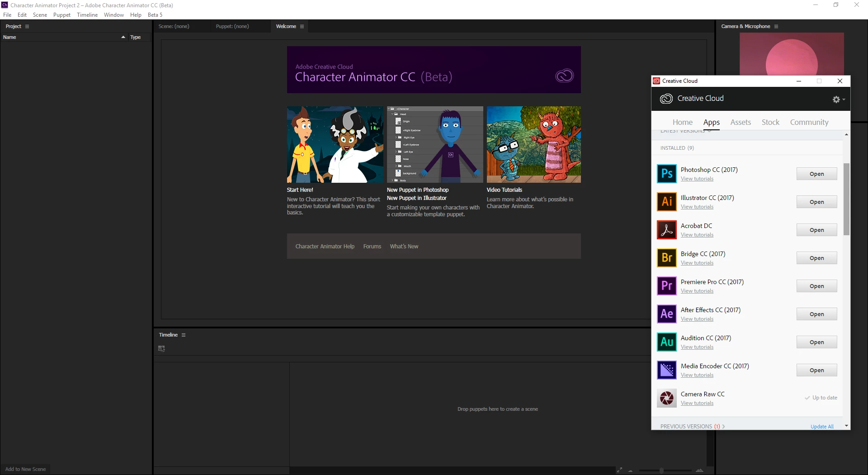868x475 pixels.
Task: Click the Audition CC app icon
Action: 667,342
